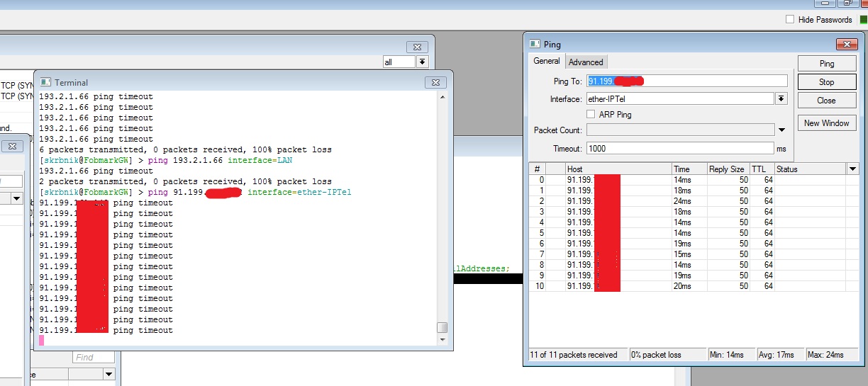Close the Ping window with X
The height and width of the screenshot is (386, 868).
click(x=846, y=45)
